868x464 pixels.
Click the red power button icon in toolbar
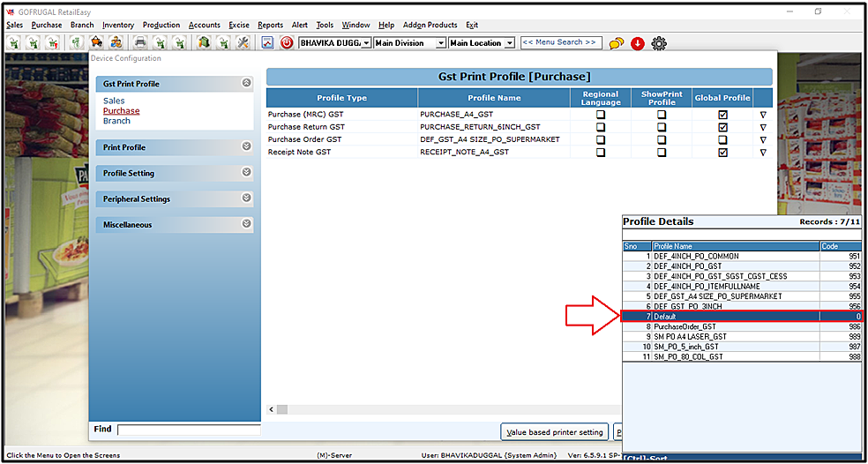point(287,42)
